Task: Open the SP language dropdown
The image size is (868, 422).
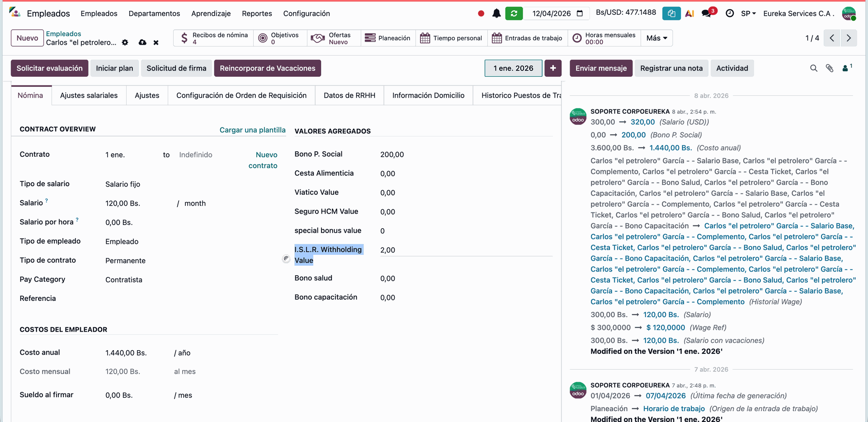Action: (x=748, y=14)
